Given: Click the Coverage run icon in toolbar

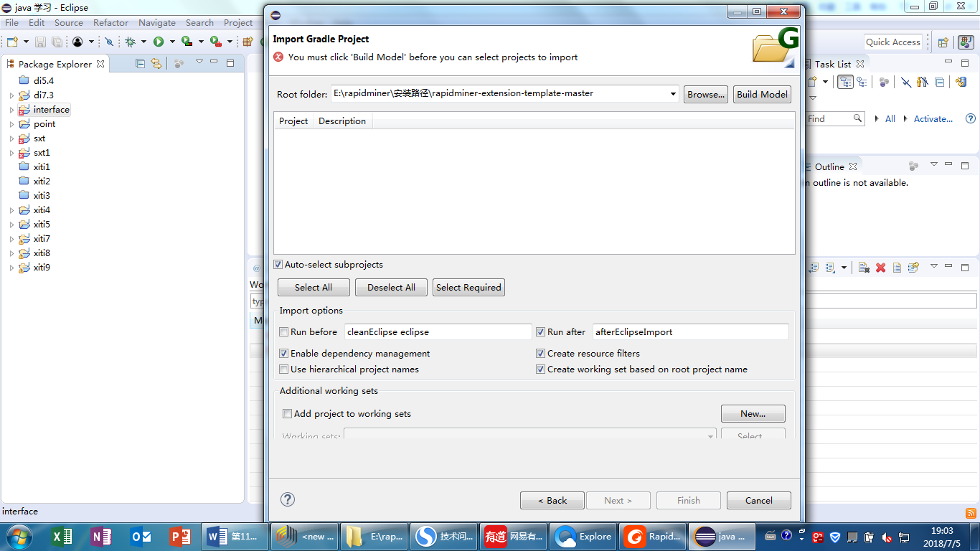Looking at the screenshot, I should point(187,42).
